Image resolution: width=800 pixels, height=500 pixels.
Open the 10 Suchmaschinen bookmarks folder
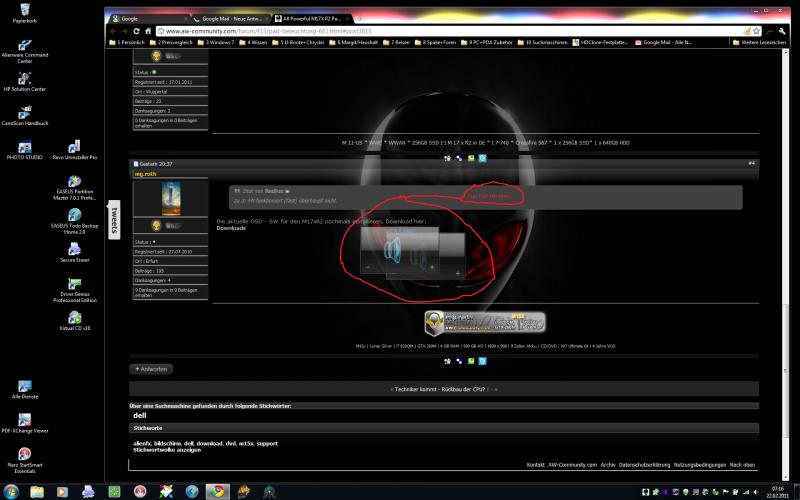click(x=542, y=42)
